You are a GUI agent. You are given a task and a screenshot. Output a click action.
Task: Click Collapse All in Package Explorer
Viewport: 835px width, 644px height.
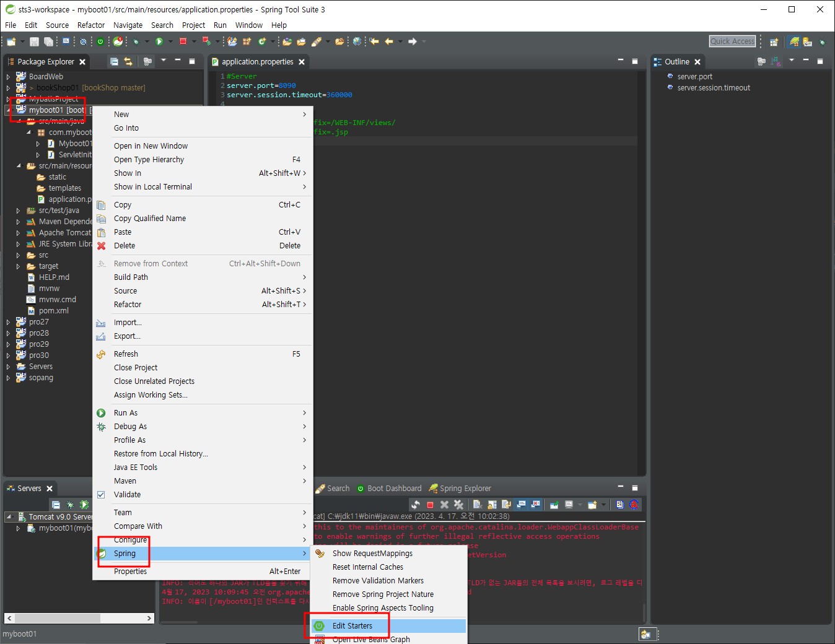114,61
